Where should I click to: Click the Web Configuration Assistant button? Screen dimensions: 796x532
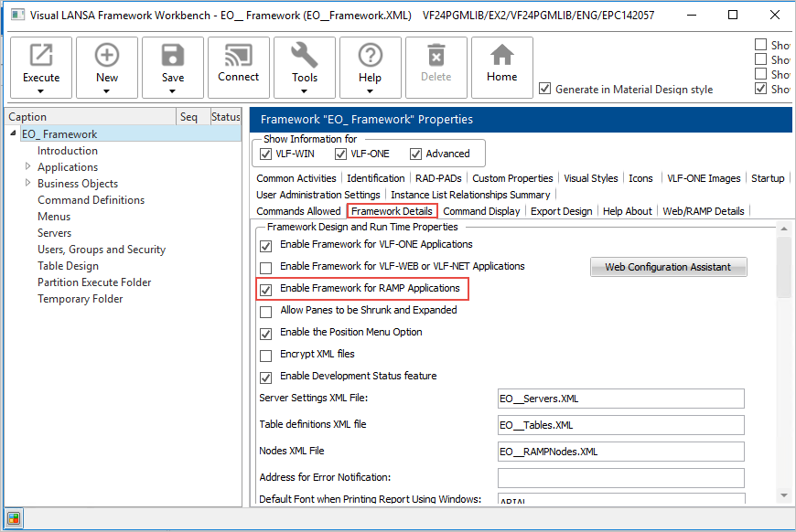coord(668,267)
